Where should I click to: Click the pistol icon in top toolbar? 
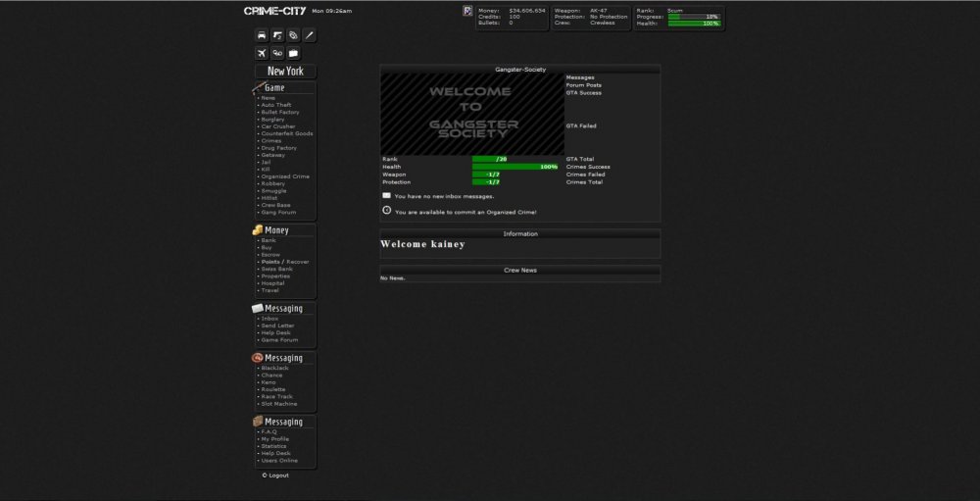277,35
